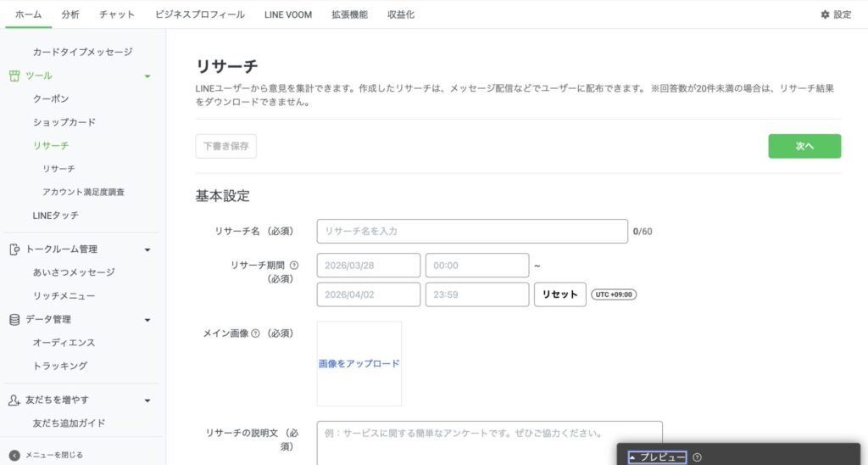Switch to the ホーム tab
868x465 pixels.
coord(28,14)
